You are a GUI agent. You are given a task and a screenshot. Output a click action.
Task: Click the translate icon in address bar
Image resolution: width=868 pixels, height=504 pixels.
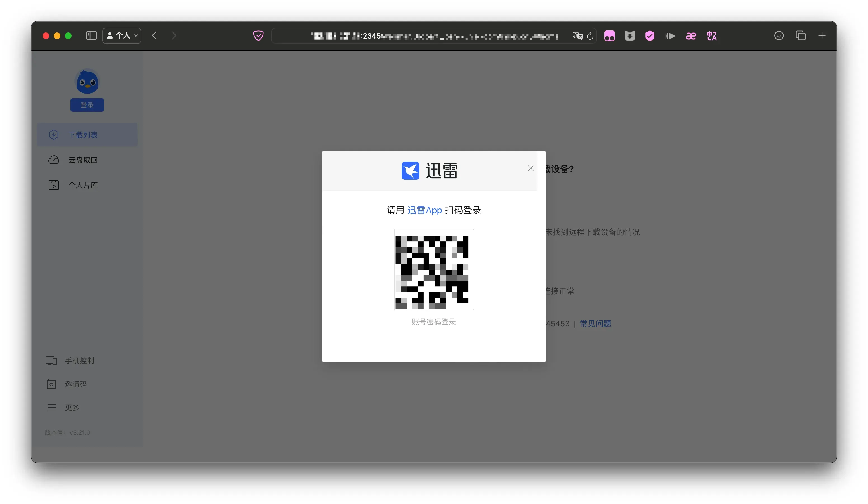coord(578,36)
